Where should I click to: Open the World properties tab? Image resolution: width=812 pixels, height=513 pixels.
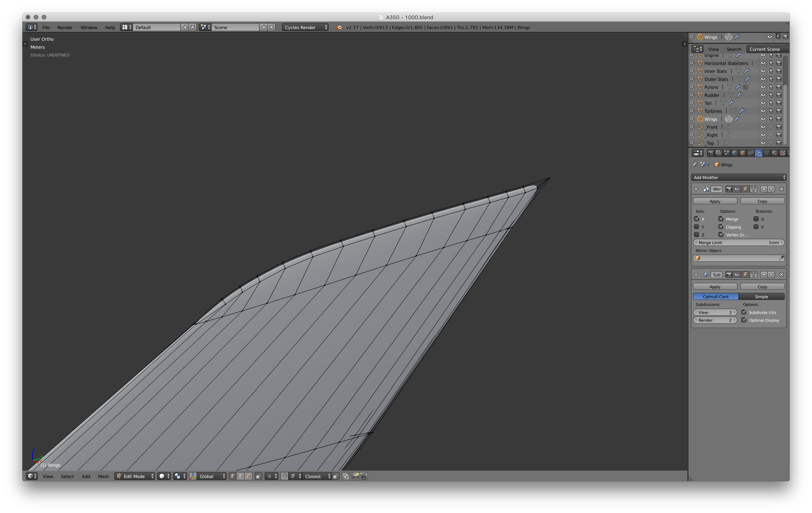(734, 153)
